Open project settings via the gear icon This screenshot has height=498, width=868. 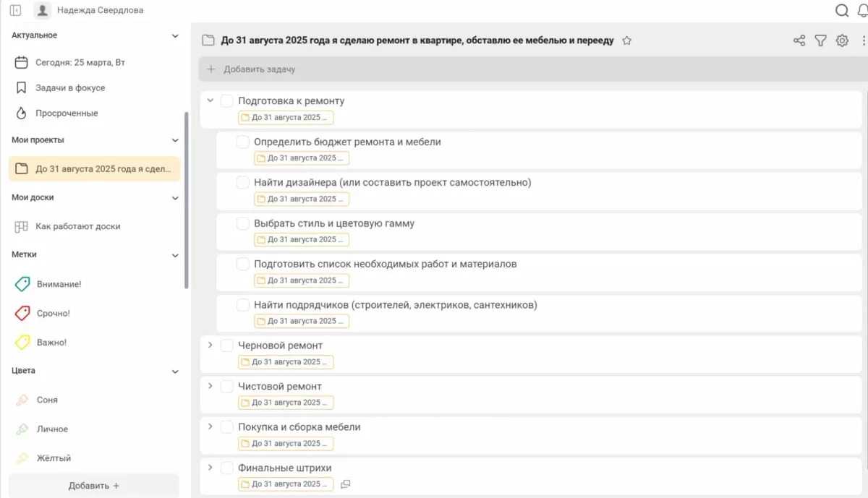(x=842, y=40)
